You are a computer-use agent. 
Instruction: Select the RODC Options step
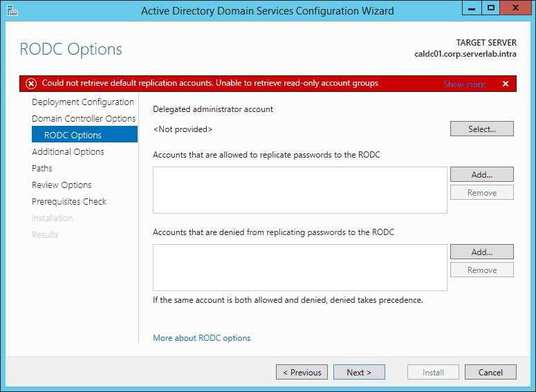85,134
